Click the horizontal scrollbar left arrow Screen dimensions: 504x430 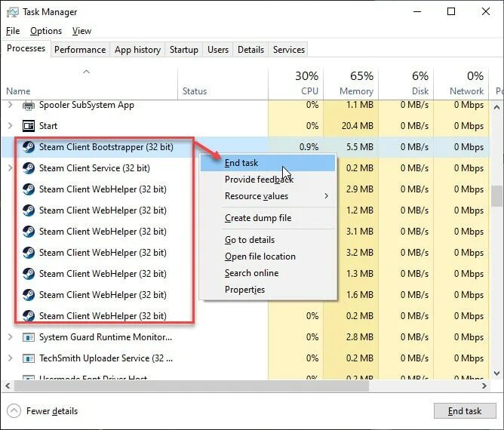click(x=8, y=386)
